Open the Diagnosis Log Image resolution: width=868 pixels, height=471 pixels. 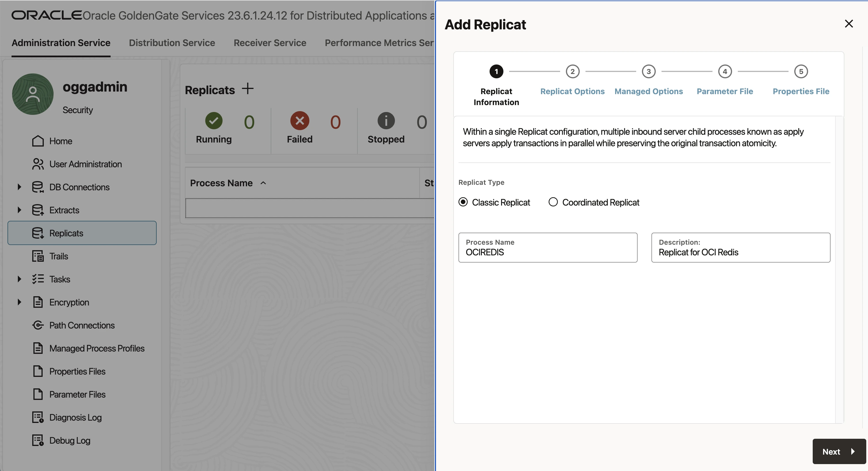pyautogui.click(x=75, y=417)
